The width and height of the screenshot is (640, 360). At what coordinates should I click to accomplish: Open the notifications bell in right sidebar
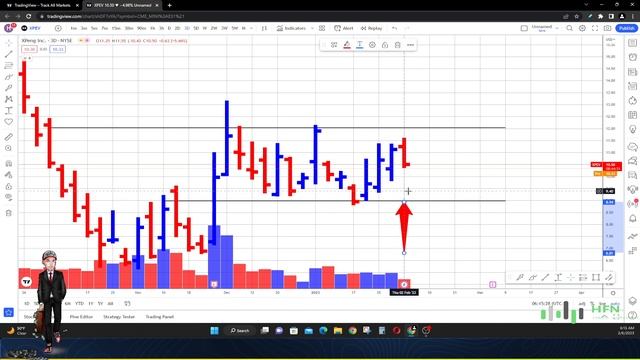pyautogui.click(x=633, y=219)
